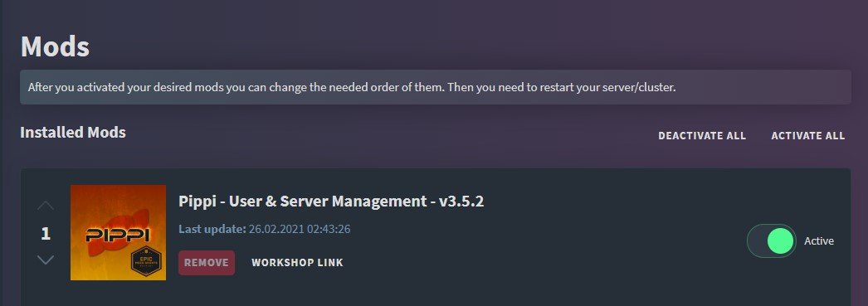Viewport: 868px width, 306px height.
Task: Select the Pippi User & Server Management title
Action: pos(331,201)
